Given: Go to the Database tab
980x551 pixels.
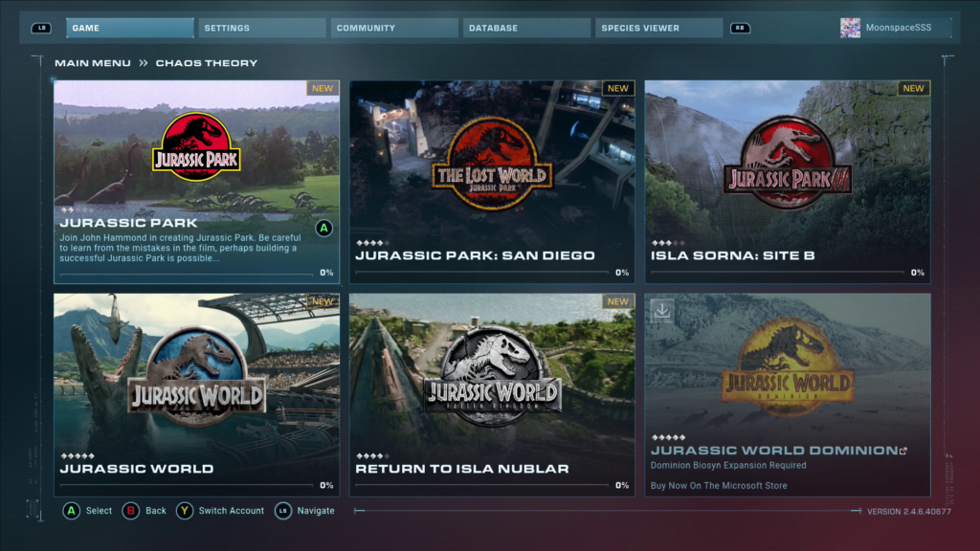Looking at the screenshot, I should 527,28.
